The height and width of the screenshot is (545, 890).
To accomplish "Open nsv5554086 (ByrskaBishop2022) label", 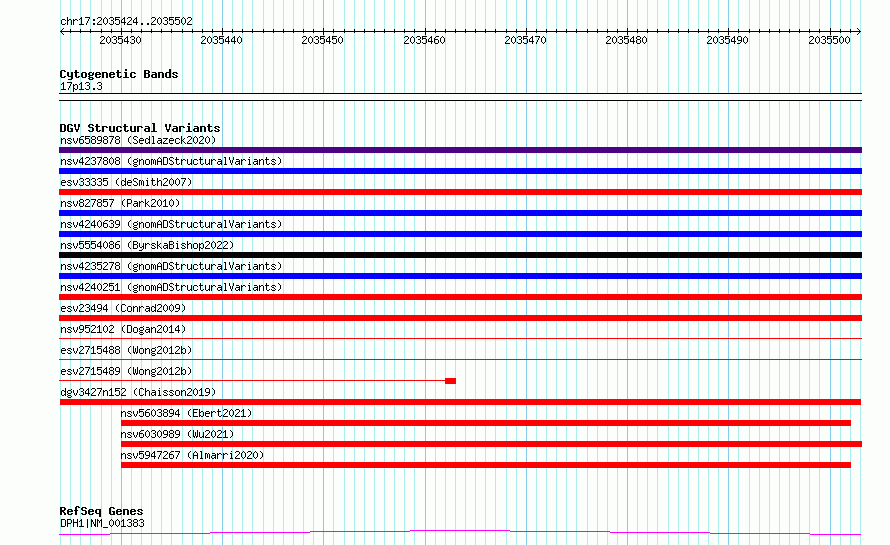I will tap(147, 245).
